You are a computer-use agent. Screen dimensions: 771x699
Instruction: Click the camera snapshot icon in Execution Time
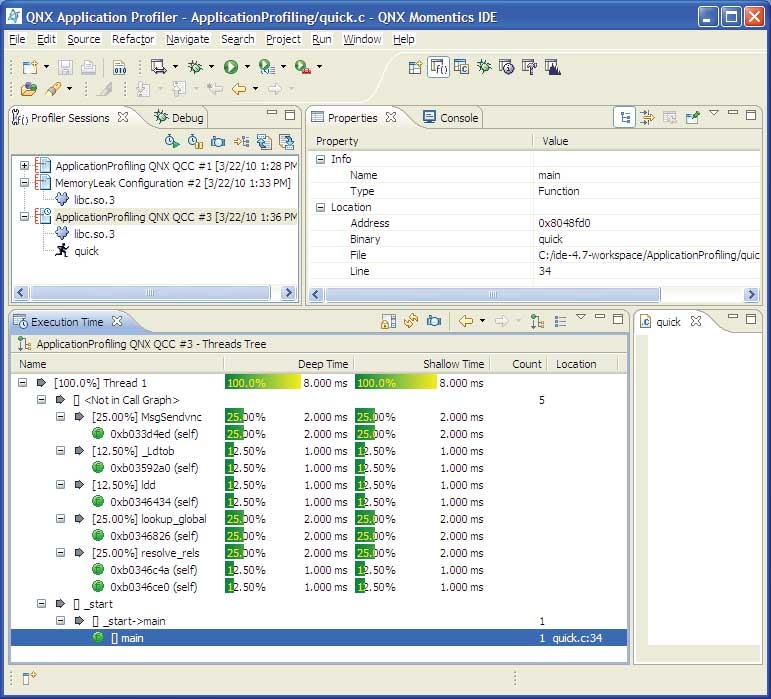(433, 321)
